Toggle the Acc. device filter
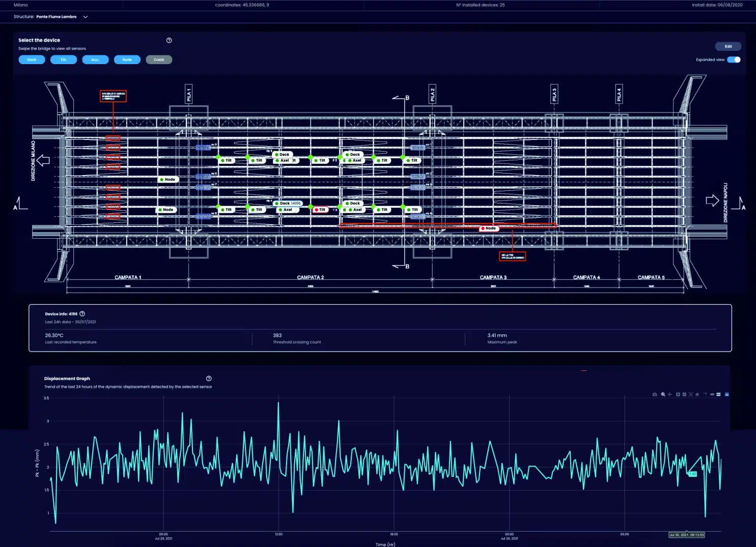Screen dimensions: 756x547 coord(95,60)
